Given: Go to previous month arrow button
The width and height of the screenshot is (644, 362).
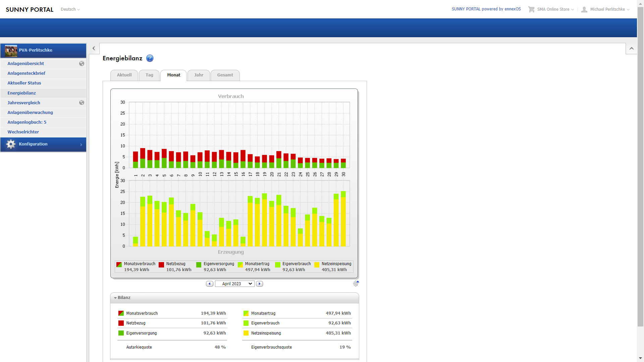Looking at the screenshot, I should coord(210,284).
